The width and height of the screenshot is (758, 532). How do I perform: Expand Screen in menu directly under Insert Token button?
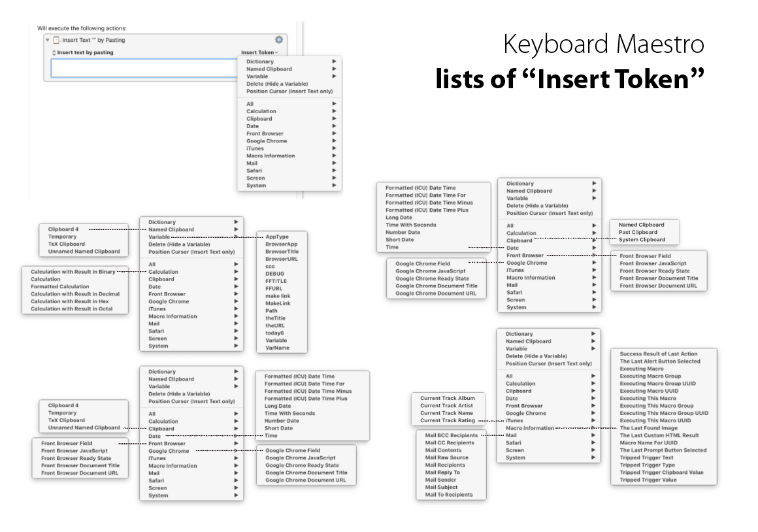click(x=290, y=178)
